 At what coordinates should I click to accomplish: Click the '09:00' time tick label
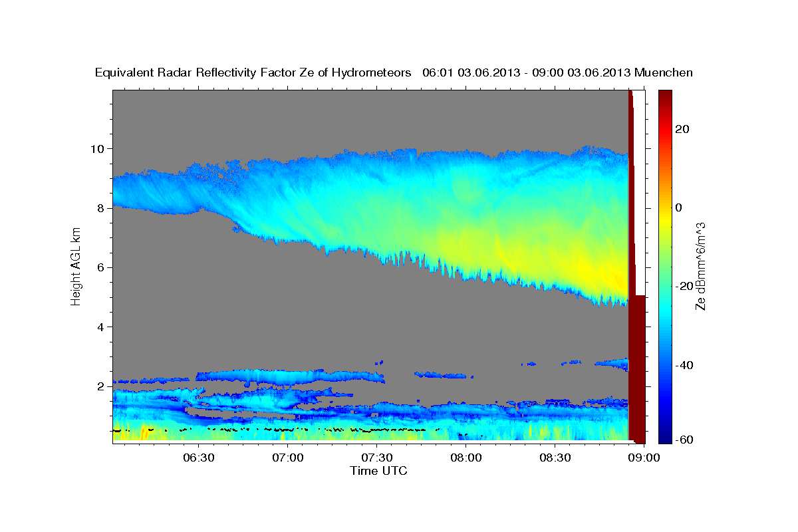point(645,458)
